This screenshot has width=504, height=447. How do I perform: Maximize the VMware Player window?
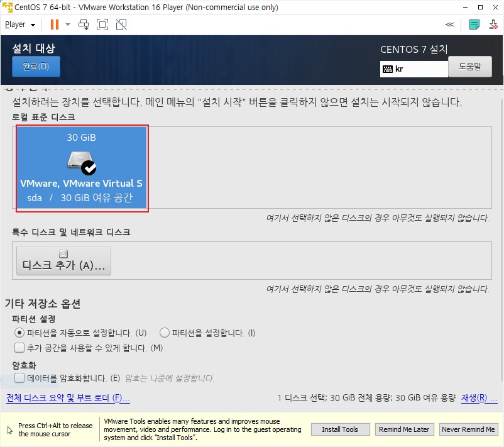click(x=480, y=7)
